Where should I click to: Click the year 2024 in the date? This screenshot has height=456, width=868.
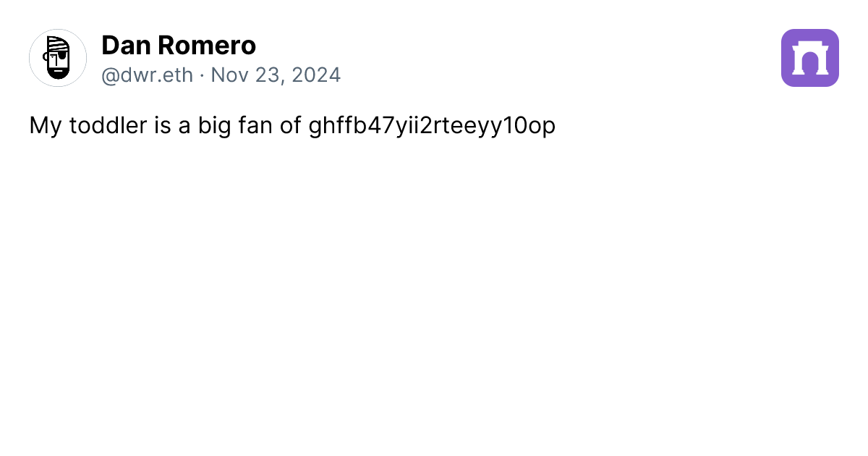point(315,75)
